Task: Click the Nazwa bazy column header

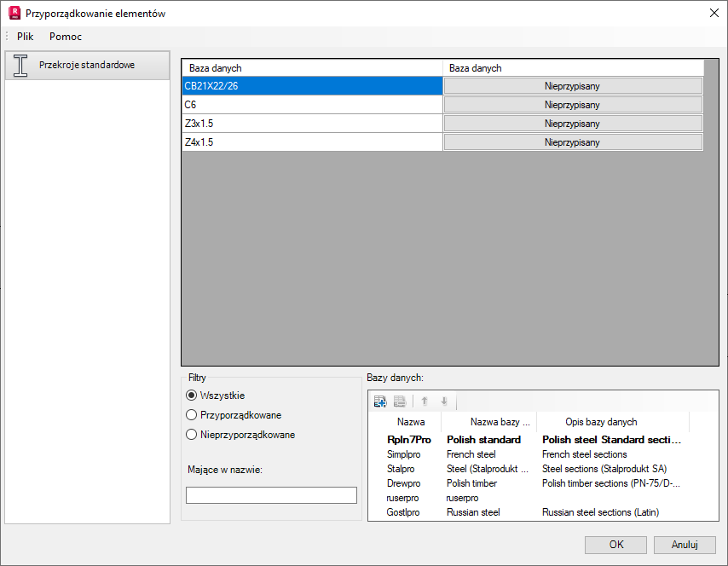Action: click(489, 422)
